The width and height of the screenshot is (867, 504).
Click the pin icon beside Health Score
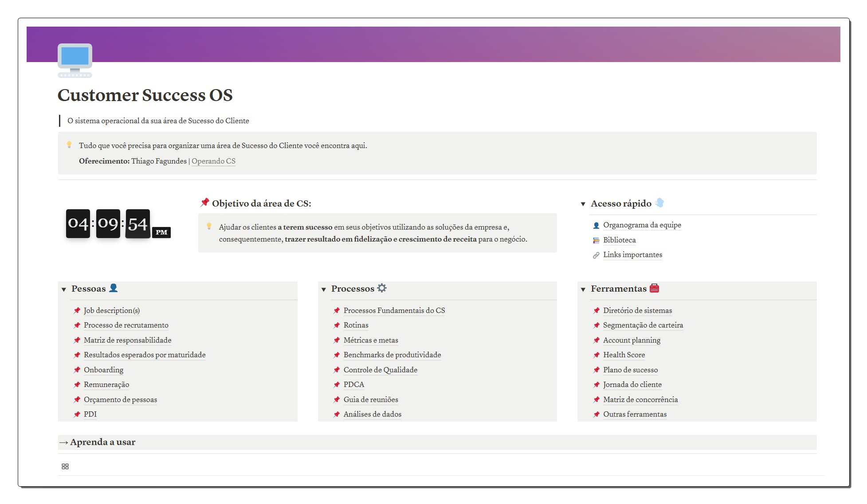[596, 355]
